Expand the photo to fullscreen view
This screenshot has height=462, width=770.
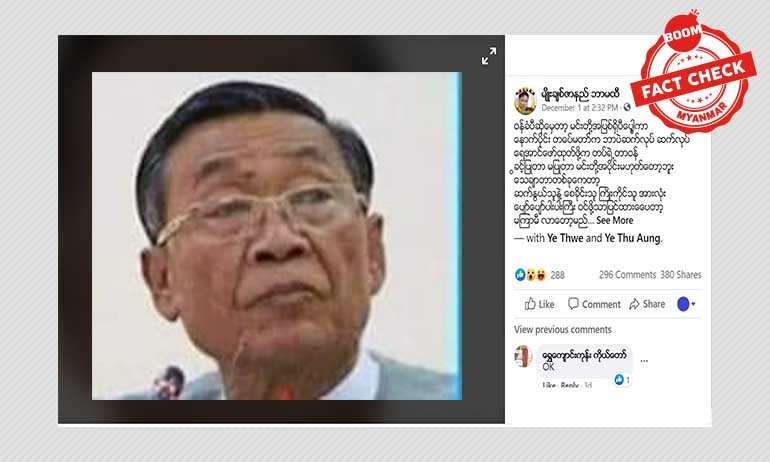click(489, 55)
